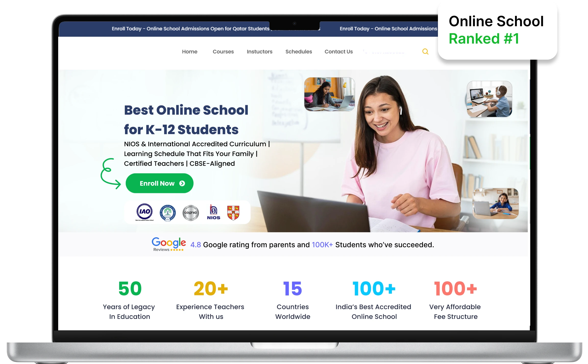Viewport: 588px width, 364px height.
Task: Click thumbnail of girl in blue uniform
Action: (495, 203)
